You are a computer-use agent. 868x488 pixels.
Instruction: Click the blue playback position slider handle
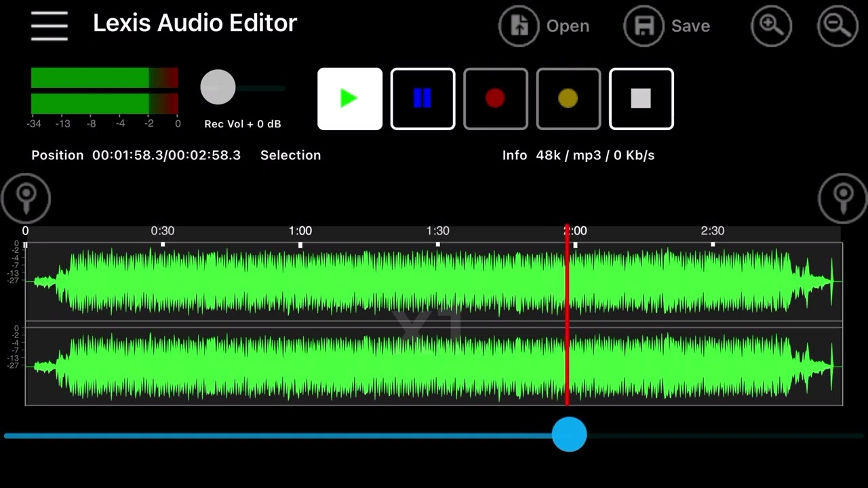(569, 434)
